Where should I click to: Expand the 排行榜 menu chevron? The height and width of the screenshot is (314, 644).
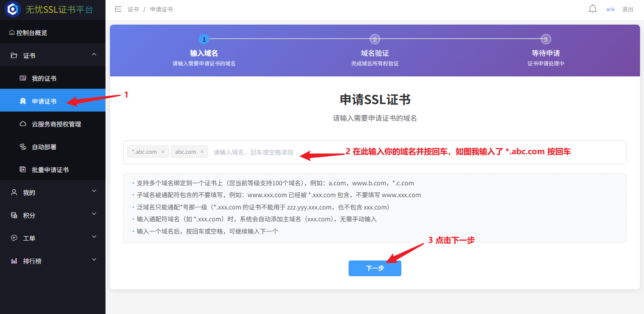[94, 260]
